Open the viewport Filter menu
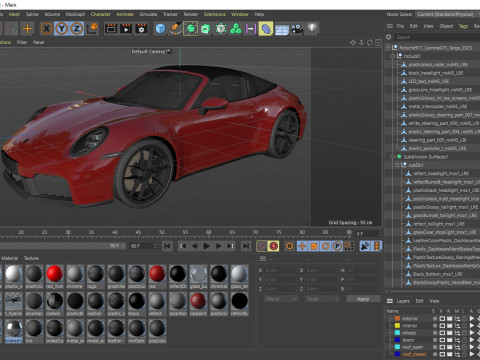The width and height of the screenshot is (480, 360). pyautogui.click(x=22, y=42)
